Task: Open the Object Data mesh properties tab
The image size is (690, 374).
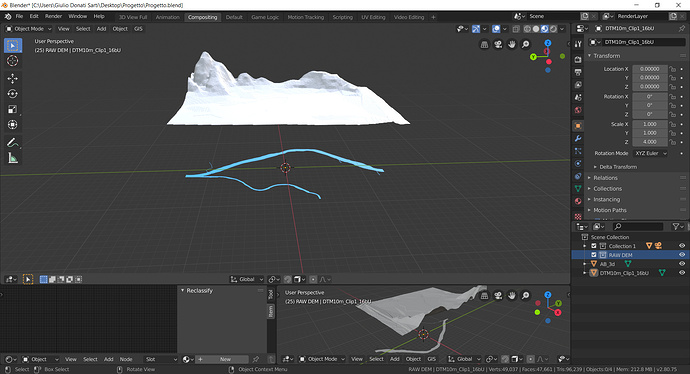Action: point(578,188)
